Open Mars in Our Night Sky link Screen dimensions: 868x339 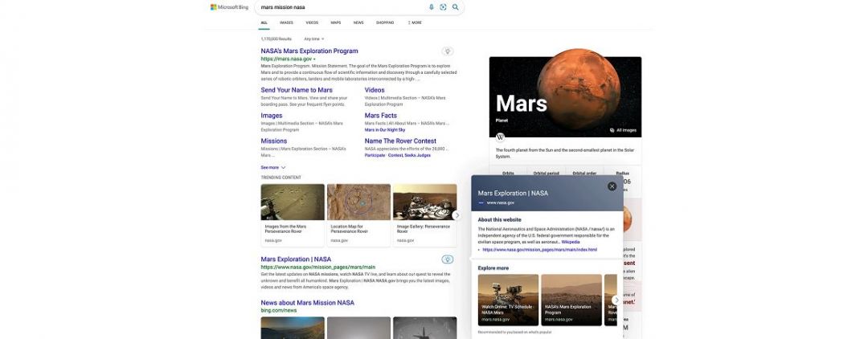pos(385,130)
